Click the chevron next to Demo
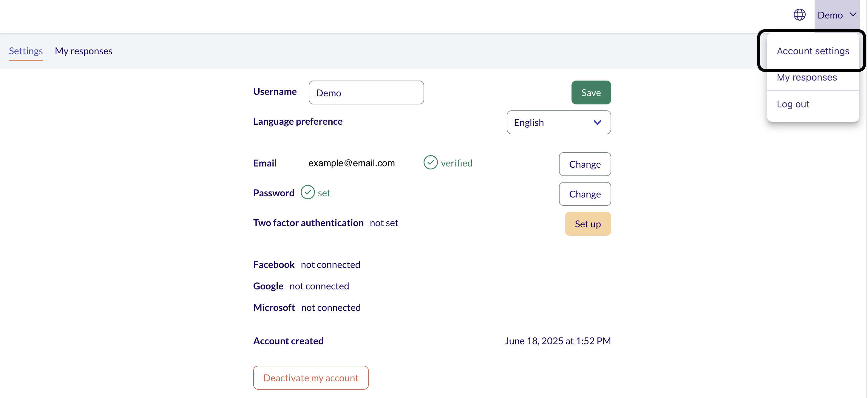Viewport: 868px width, 398px height. (853, 15)
